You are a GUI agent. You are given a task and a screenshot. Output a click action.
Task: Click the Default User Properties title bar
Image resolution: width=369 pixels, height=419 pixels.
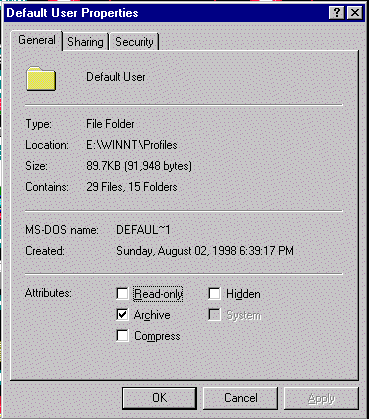pyautogui.click(x=167, y=13)
